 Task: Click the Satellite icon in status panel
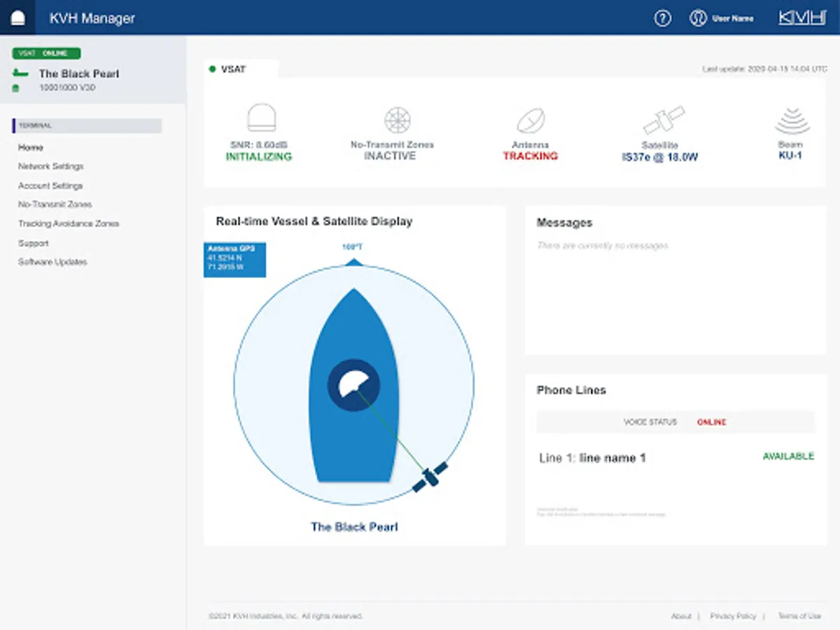pos(664,120)
